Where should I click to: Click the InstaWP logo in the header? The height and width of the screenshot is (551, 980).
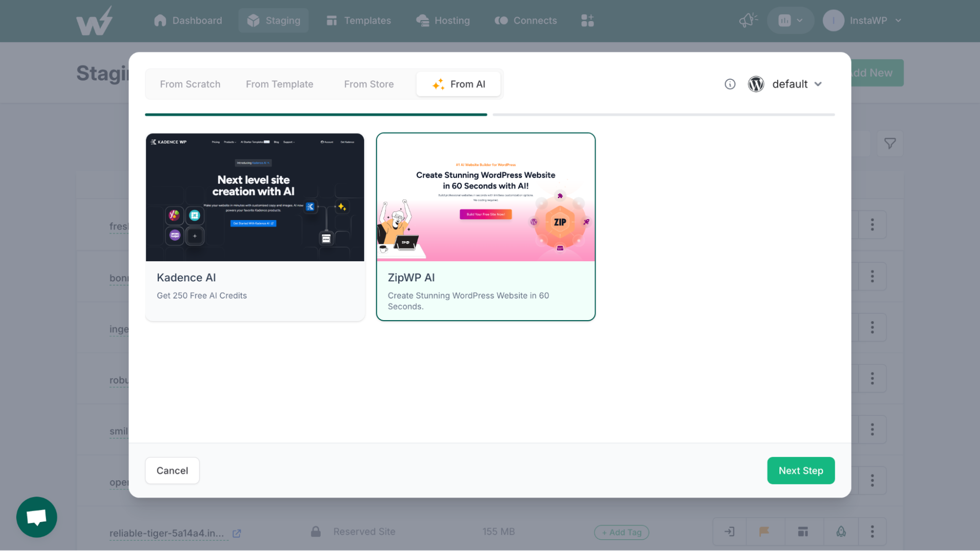coord(95,21)
